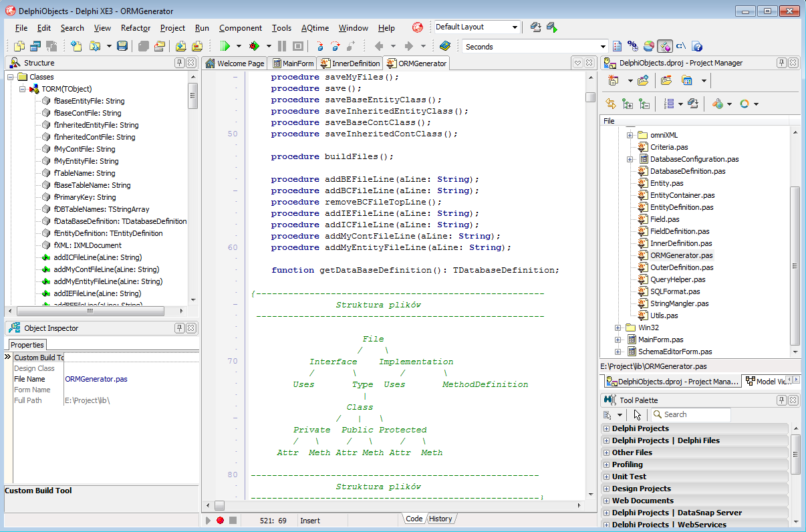Click the Tool Palette Search field
The width and height of the screenshot is (806, 532).
coord(690,414)
